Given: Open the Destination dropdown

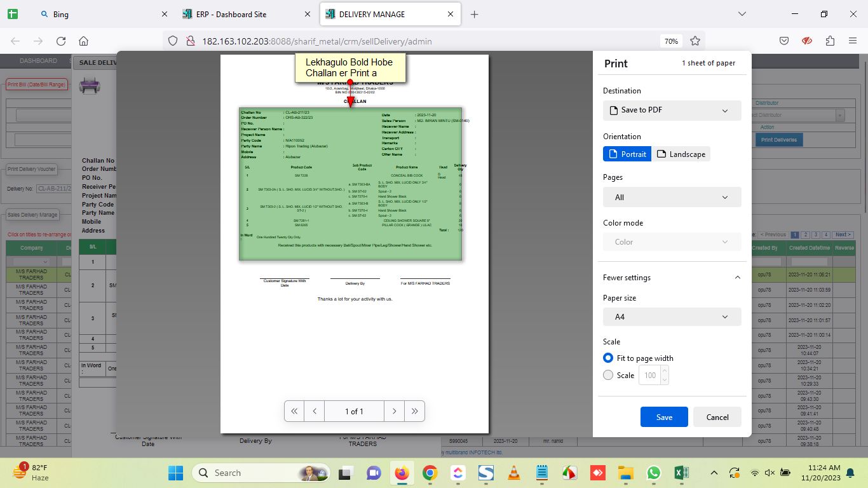Looking at the screenshot, I should (x=672, y=111).
